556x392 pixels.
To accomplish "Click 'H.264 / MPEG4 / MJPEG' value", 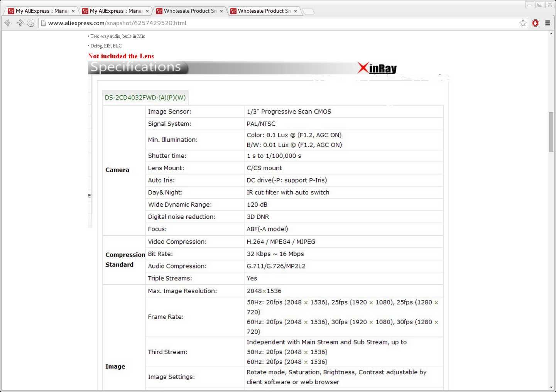I will click(281, 242).
